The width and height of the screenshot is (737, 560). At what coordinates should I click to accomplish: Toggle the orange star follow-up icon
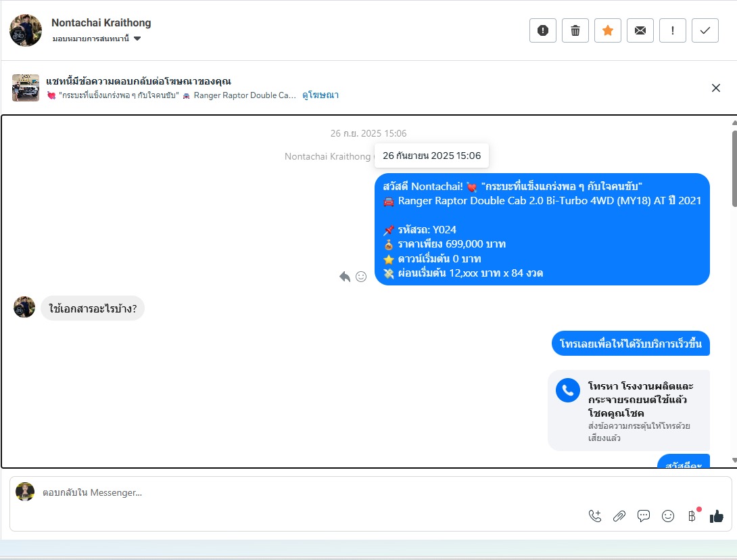click(608, 30)
